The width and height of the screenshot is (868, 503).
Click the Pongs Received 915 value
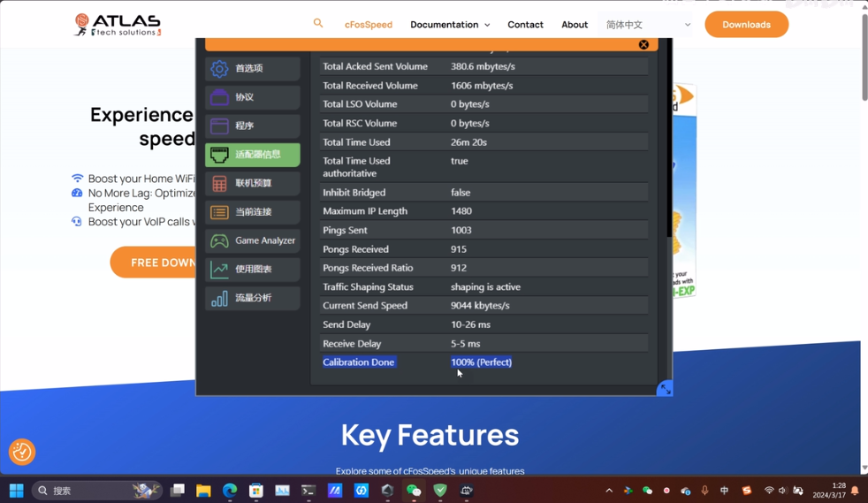tap(459, 249)
